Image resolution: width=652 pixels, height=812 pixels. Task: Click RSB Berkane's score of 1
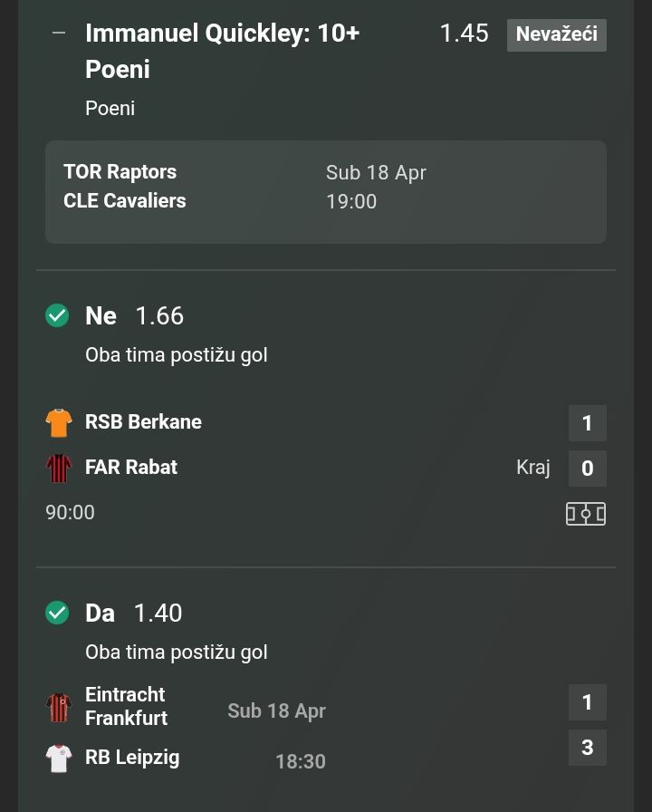pos(587,422)
